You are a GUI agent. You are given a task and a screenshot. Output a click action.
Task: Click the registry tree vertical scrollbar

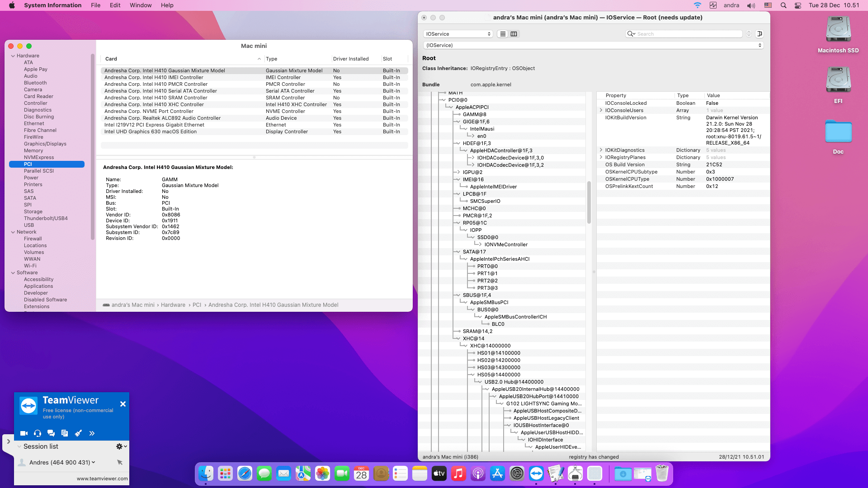click(x=589, y=202)
